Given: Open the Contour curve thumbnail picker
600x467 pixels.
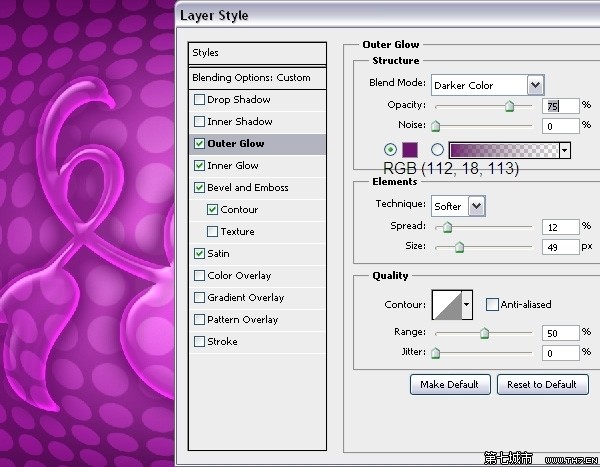Looking at the screenshot, I should point(448,304).
